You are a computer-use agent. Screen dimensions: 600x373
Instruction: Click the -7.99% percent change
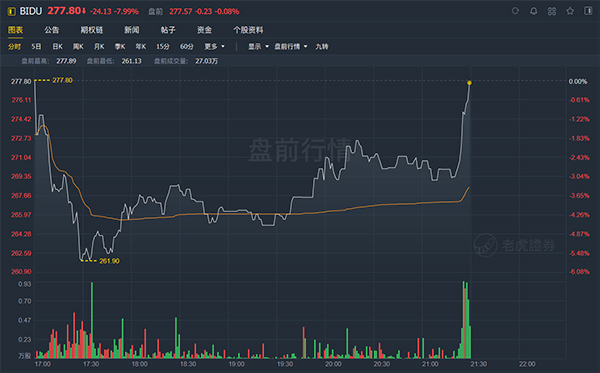tap(126, 11)
